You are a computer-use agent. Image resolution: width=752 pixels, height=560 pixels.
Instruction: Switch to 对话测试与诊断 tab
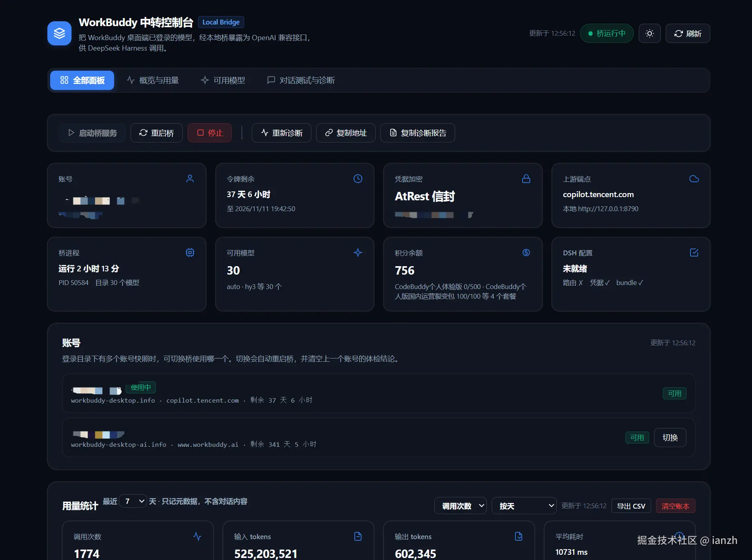pos(301,80)
